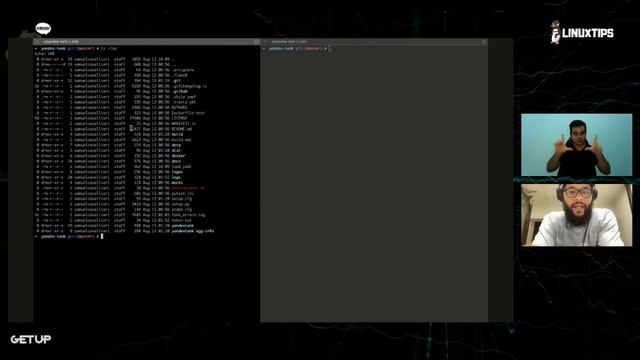Image resolution: width=640 pixels, height=360 pixels.
Task: Click the speech bubble logo above the terminal
Action: pyautogui.click(x=43, y=29)
